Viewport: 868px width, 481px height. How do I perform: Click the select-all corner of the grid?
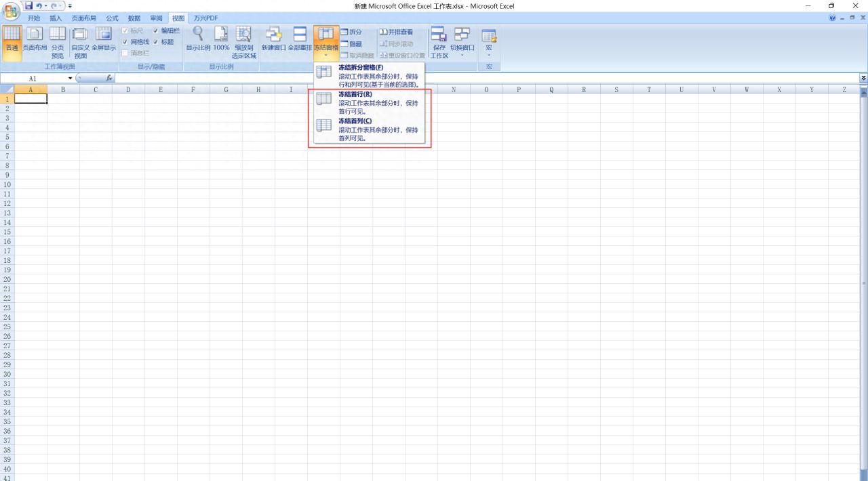point(7,89)
